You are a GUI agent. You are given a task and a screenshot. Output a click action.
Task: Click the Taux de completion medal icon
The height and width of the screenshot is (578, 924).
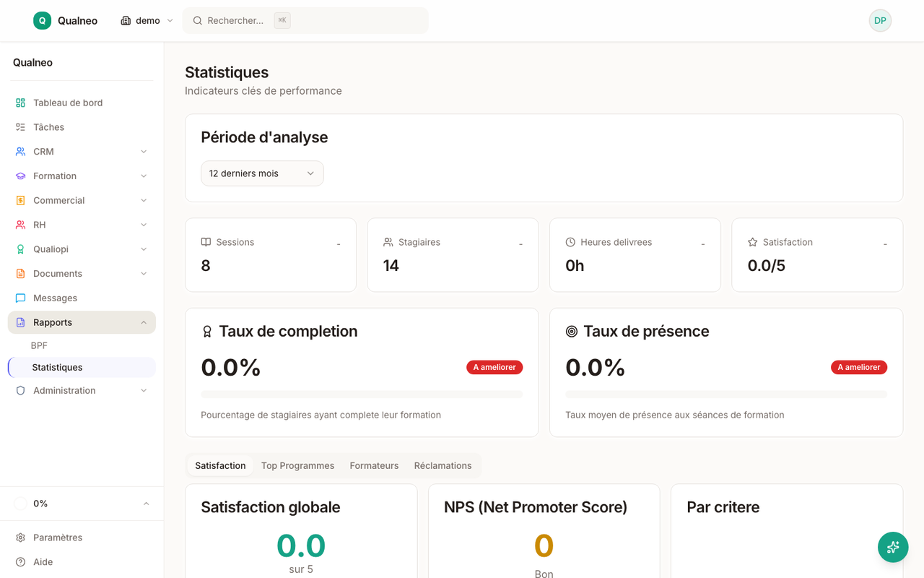coord(207,332)
